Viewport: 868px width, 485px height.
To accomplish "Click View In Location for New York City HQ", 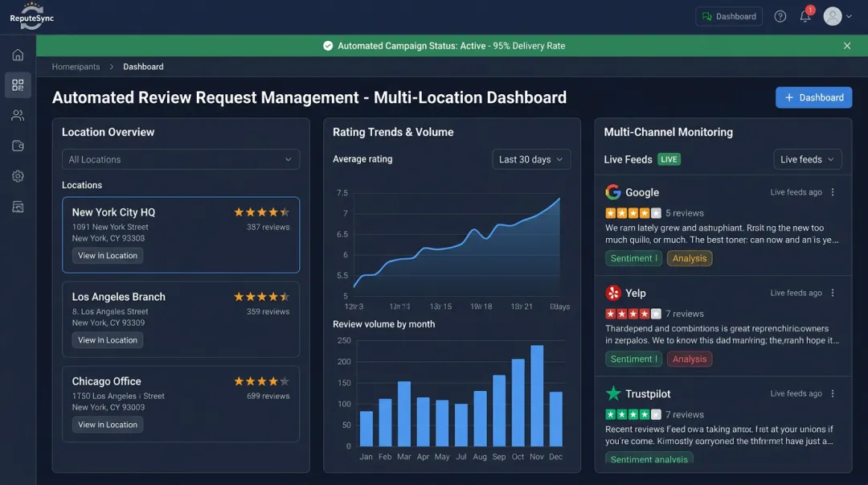I will (x=108, y=256).
